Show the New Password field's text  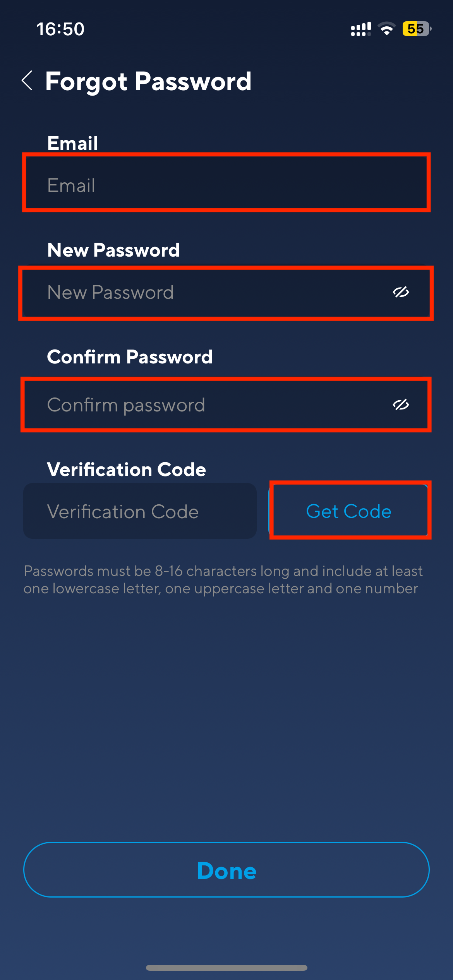401,292
